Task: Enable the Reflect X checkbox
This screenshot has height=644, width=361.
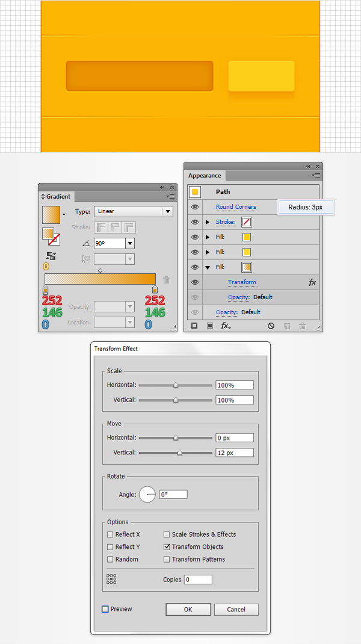Action: [110, 534]
